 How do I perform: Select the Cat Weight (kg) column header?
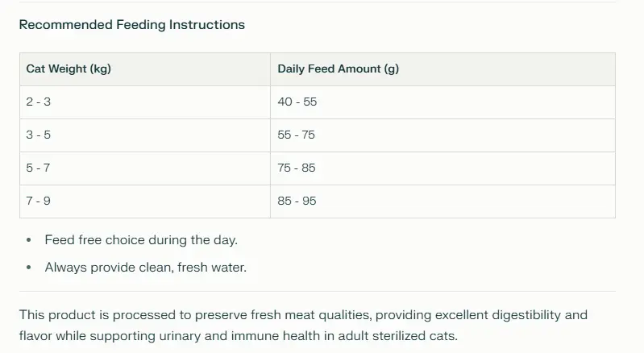pos(145,69)
